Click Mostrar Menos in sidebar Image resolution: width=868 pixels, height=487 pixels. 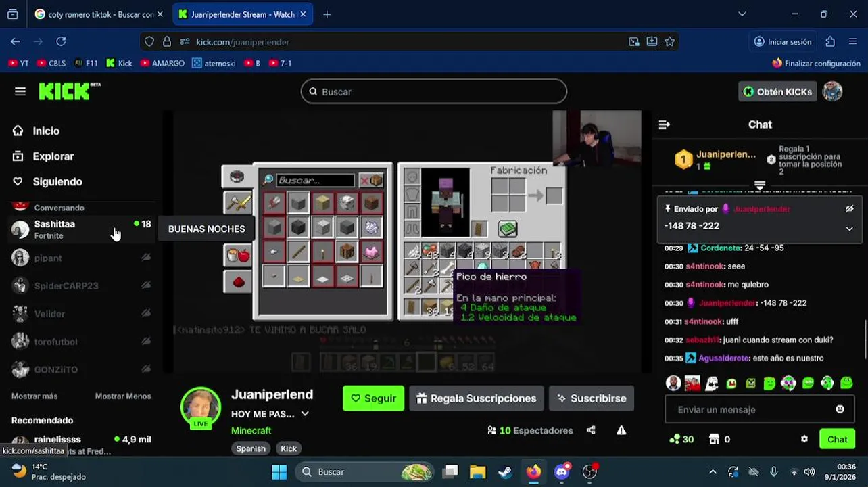coord(123,396)
